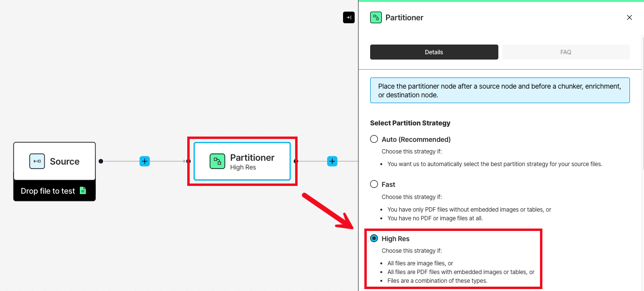Choose the Fast partition strategy
644x291 pixels.
click(x=374, y=184)
